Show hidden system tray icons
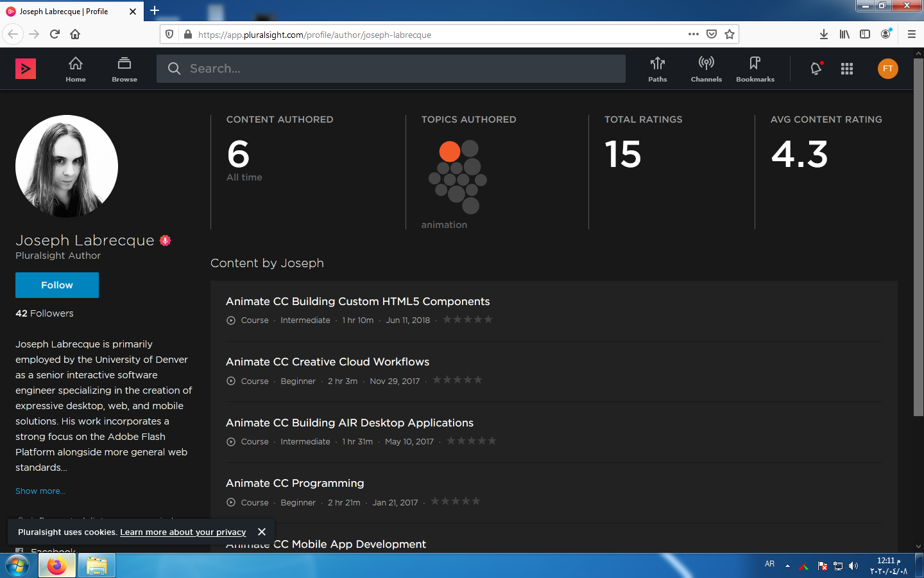Image resolution: width=924 pixels, height=578 pixels. (787, 566)
